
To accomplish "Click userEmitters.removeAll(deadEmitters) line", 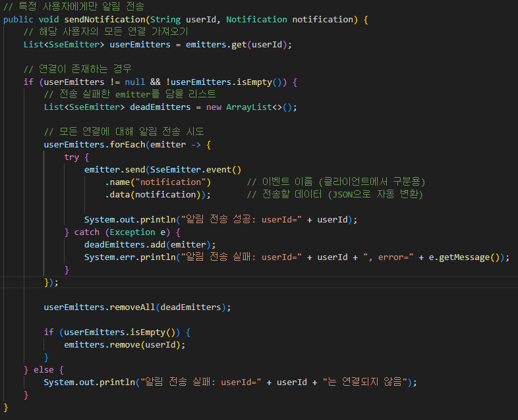I will [x=138, y=307].
